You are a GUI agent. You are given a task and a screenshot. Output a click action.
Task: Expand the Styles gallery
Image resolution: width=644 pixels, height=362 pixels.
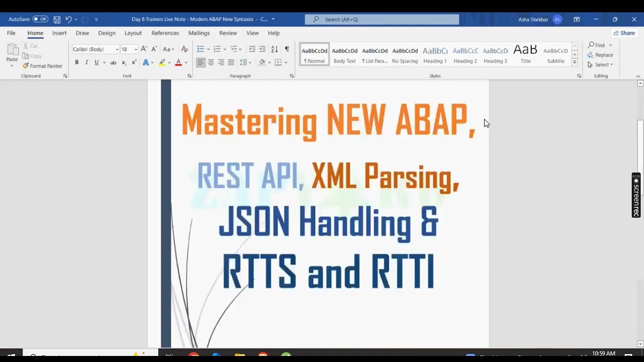point(575,62)
